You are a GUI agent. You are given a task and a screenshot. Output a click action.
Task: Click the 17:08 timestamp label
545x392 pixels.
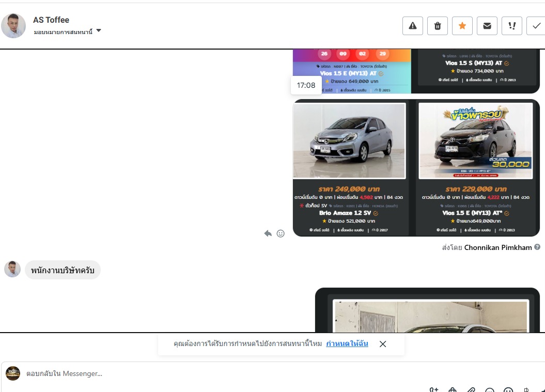pyautogui.click(x=306, y=86)
